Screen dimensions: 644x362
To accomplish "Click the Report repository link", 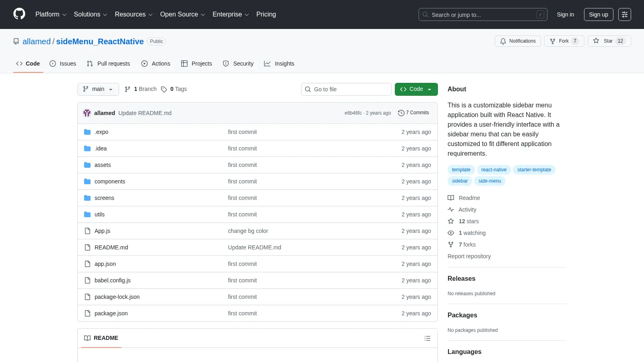I will click(469, 256).
